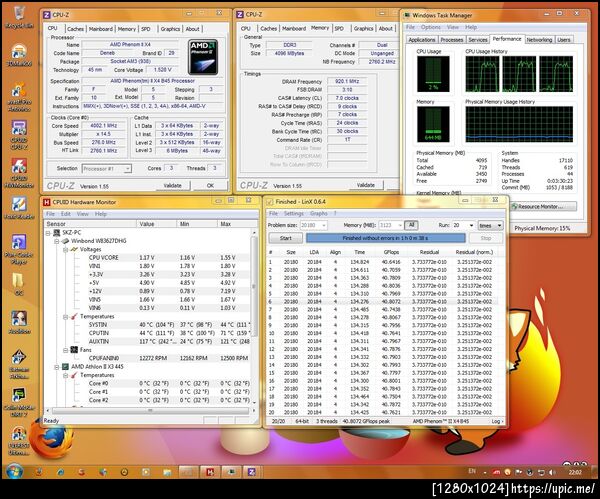600x499 pixels.
Task: Click the HWMonitor horizontal scrollbar
Action: pyautogui.click(x=150, y=411)
